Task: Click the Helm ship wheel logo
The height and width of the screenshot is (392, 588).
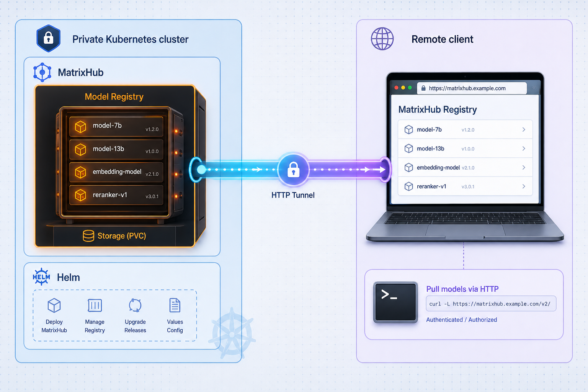Action: [41, 277]
